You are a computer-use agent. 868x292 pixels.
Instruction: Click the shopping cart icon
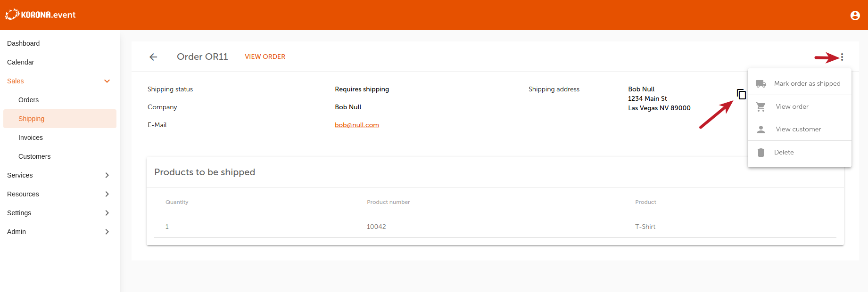(761, 107)
